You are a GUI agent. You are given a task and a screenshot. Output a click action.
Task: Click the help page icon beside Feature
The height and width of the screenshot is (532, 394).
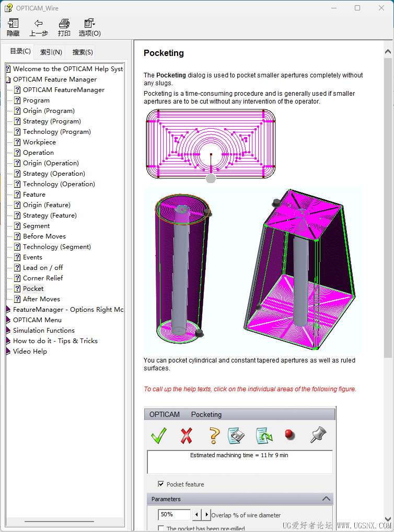[17, 194]
